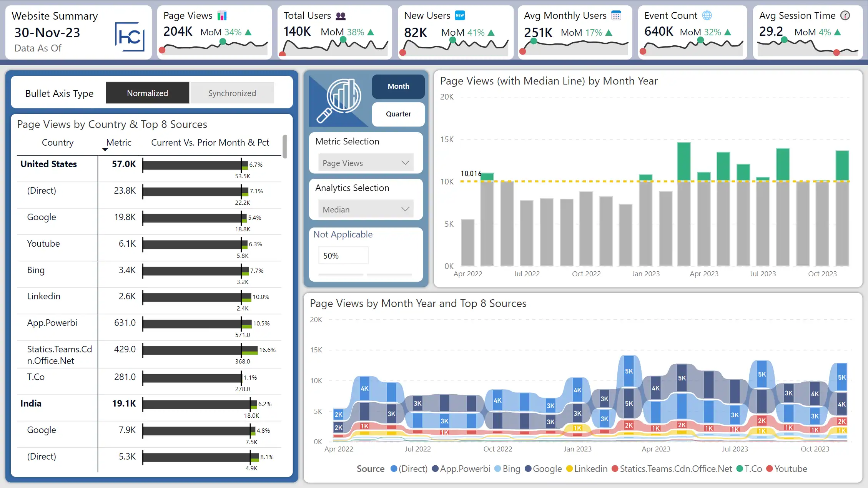
Task: Click the HC company logo icon
Action: tap(130, 37)
